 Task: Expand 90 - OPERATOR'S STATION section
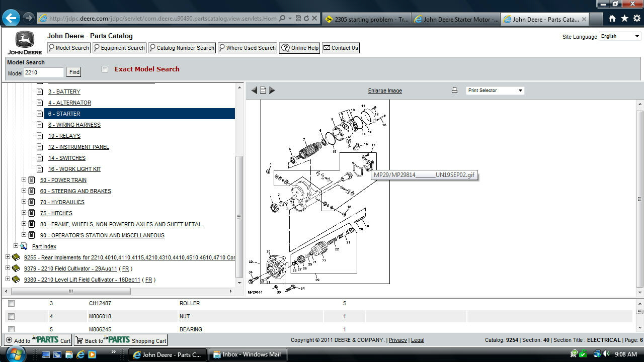click(24, 235)
